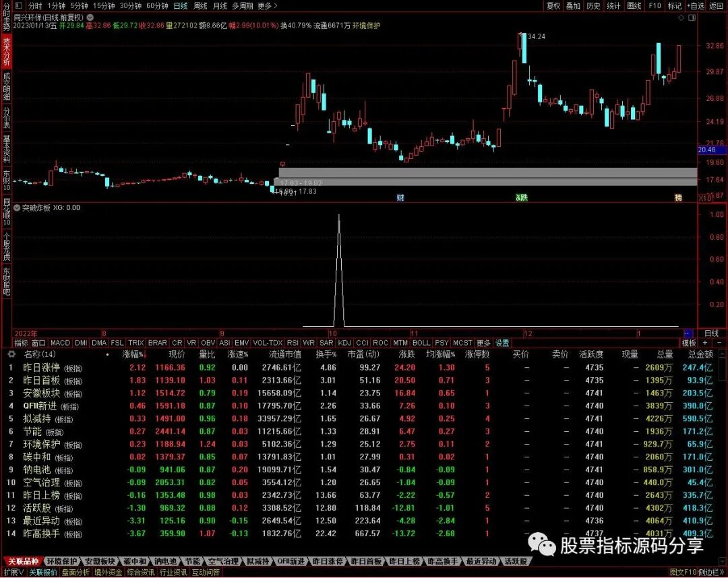The height and width of the screenshot is (578, 728).
Task: Click the 返回 back button
Action: (716, 5)
